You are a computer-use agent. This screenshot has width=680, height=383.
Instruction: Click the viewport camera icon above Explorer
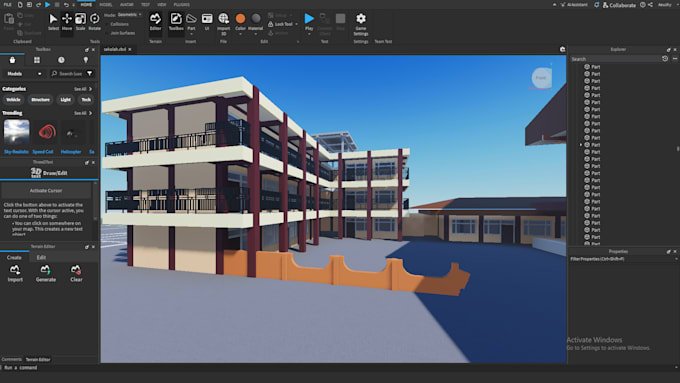[x=562, y=49]
